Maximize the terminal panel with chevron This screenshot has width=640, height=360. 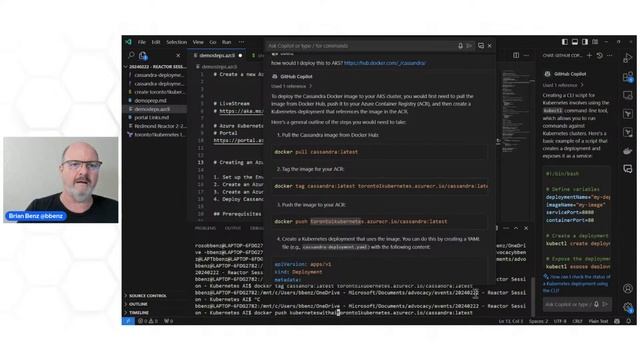[x=516, y=228]
